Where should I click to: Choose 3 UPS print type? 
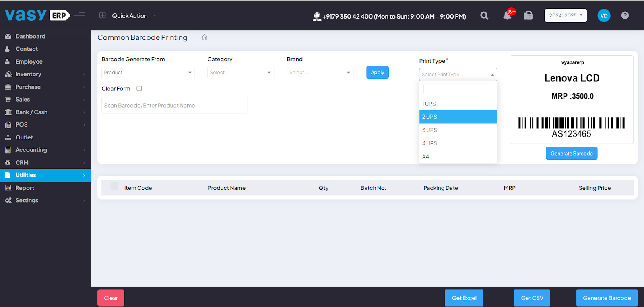coord(458,130)
